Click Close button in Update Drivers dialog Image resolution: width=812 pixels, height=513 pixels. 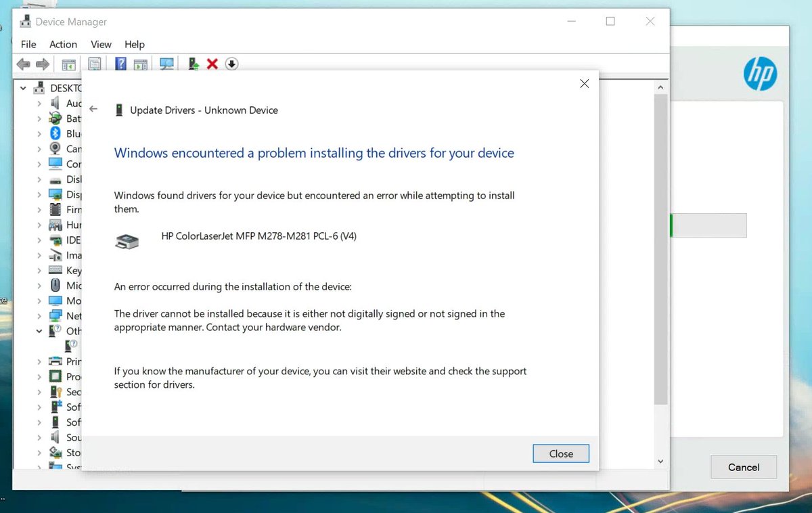pyautogui.click(x=561, y=453)
